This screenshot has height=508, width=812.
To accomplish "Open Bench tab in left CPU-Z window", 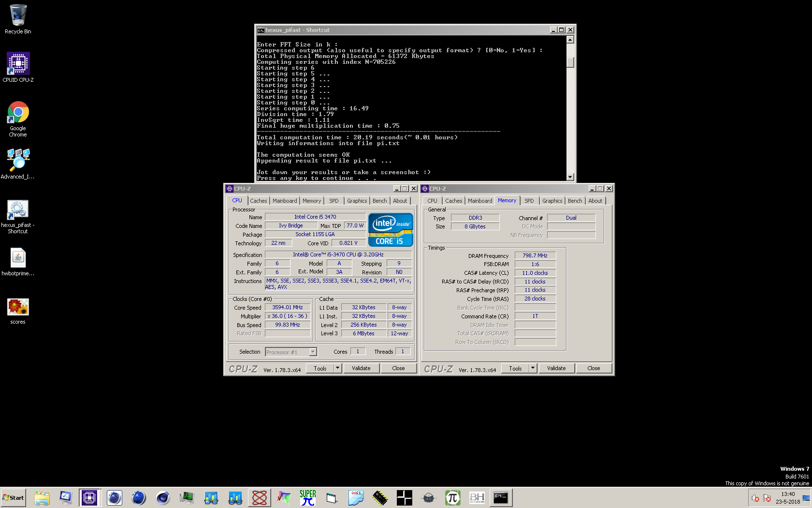I will tap(380, 201).
